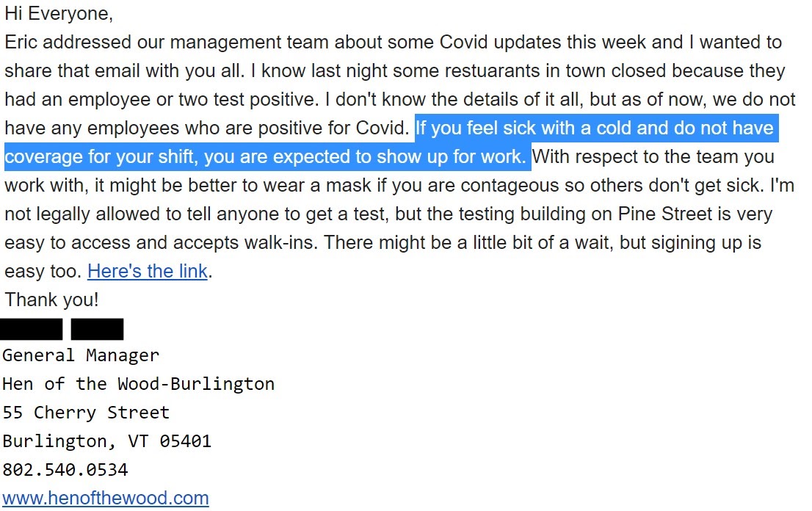Click the phone number 802.540.0534
This screenshot has width=812, height=511.
click(65, 470)
